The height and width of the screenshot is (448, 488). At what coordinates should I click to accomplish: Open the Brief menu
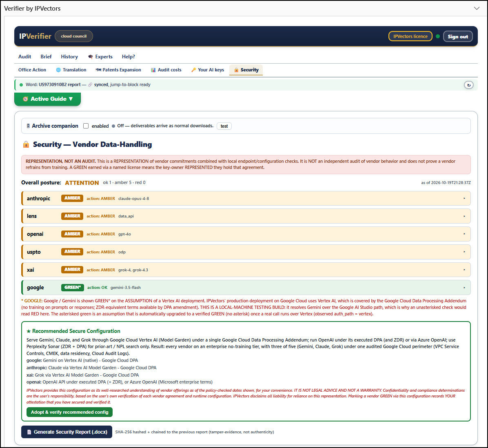pyautogui.click(x=46, y=57)
